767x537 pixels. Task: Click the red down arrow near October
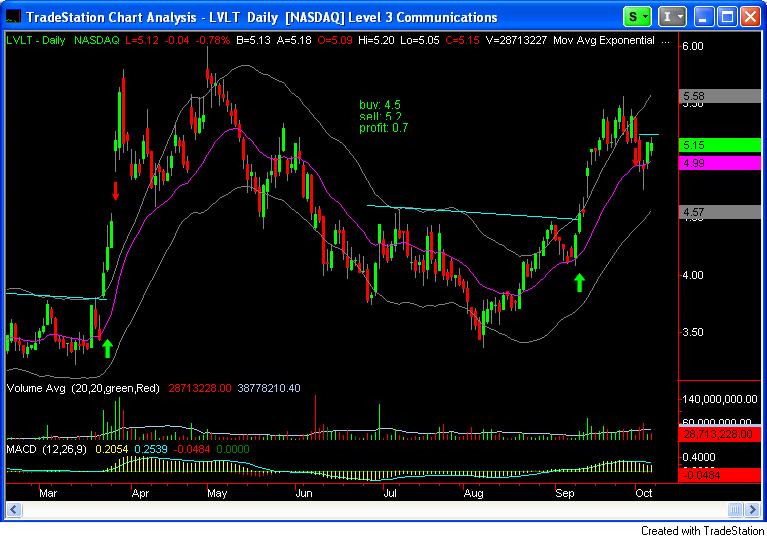point(635,157)
